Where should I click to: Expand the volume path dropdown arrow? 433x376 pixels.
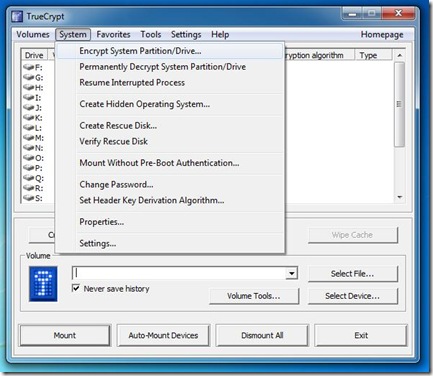(x=292, y=273)
